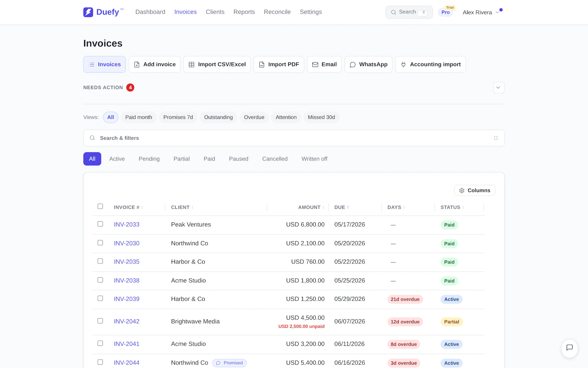Screen dimensions: 588x368
Task: Click the Import PDF button
Action: 279,64
